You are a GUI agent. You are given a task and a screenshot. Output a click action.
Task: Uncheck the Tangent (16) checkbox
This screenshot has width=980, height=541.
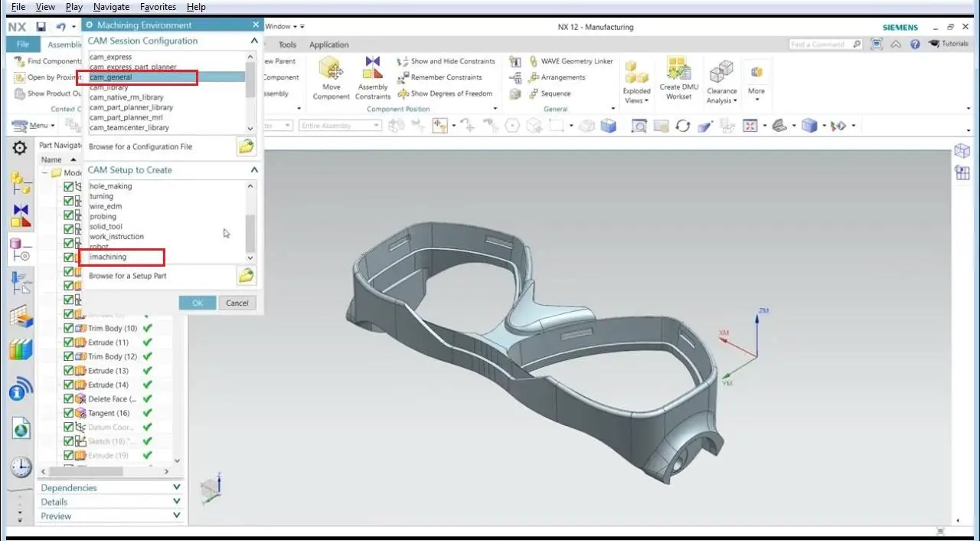pos(69,413)
